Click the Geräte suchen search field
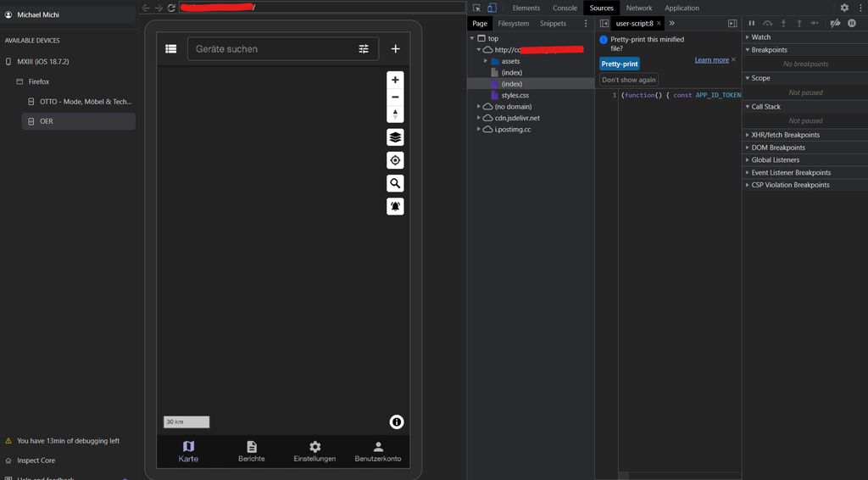Viewport: 868px width, 480px height. 271,49
